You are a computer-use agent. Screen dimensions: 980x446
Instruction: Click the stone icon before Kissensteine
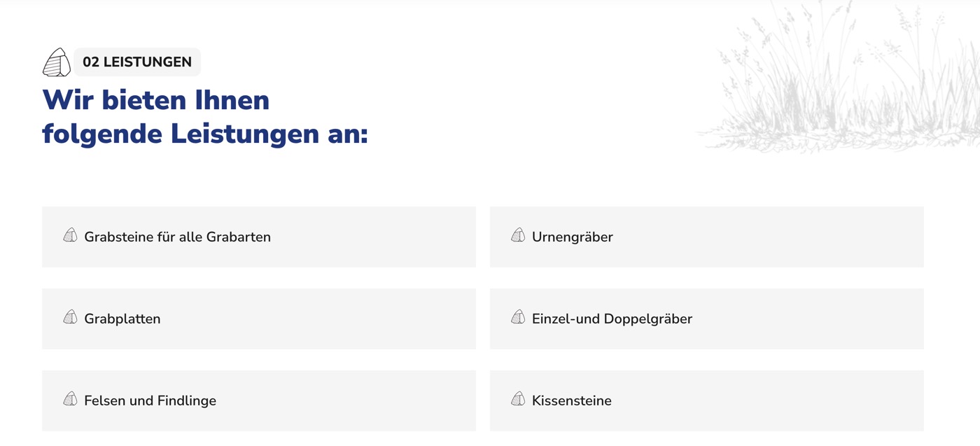[518, 399]
